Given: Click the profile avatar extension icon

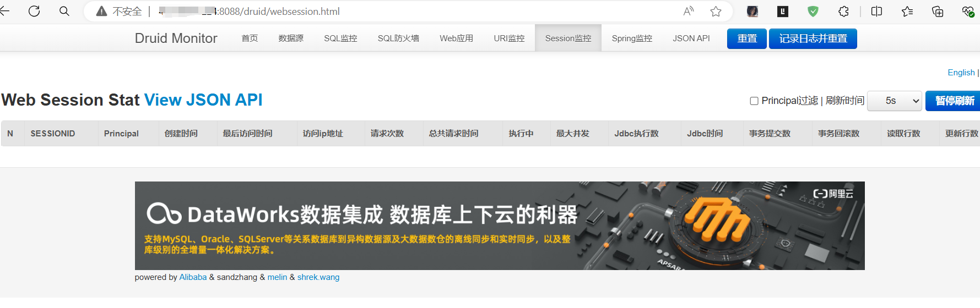Looking at the screenshot, I should click(x=752, y=11).
